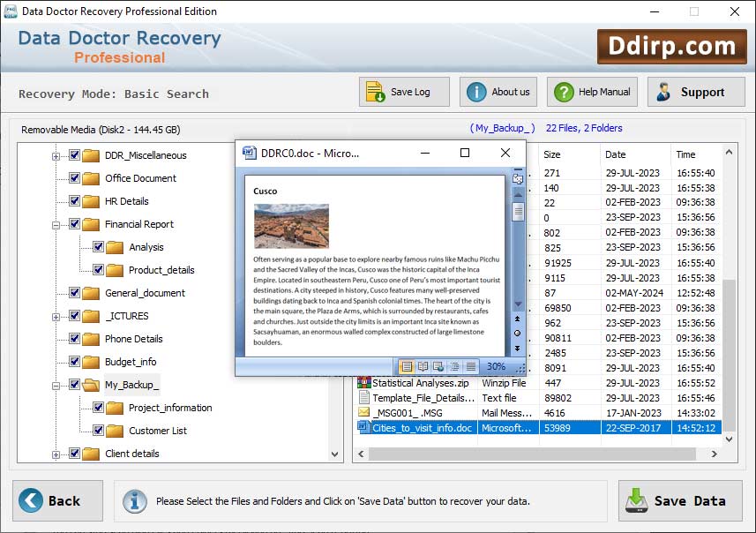
Task: Toggle the DDR_Miscellaneous folder checkbox
Action: [74, 155]
